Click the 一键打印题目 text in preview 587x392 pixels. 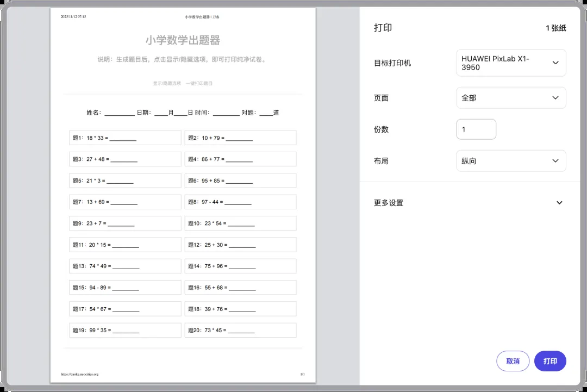click(x=199, y=84)
